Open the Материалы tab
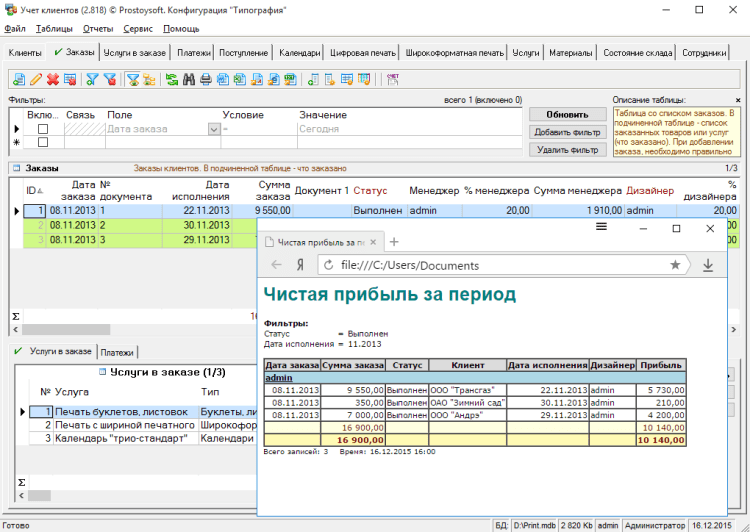This screenshot has width=750, height=532. (570, 53)
